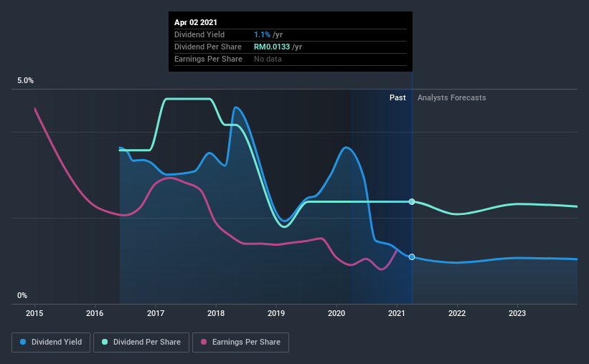
Task: Click the 2015 label on the x-axis
Action: click(34, 313)
